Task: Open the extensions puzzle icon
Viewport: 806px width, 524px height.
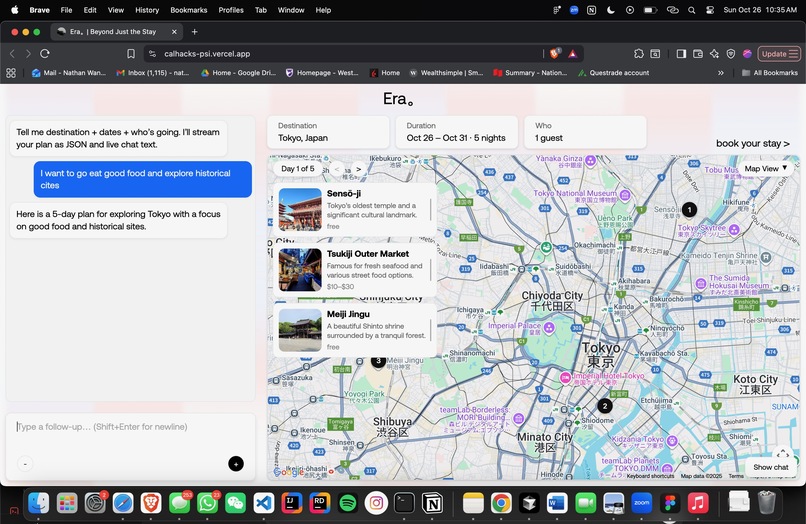Action: click(638, 53)
